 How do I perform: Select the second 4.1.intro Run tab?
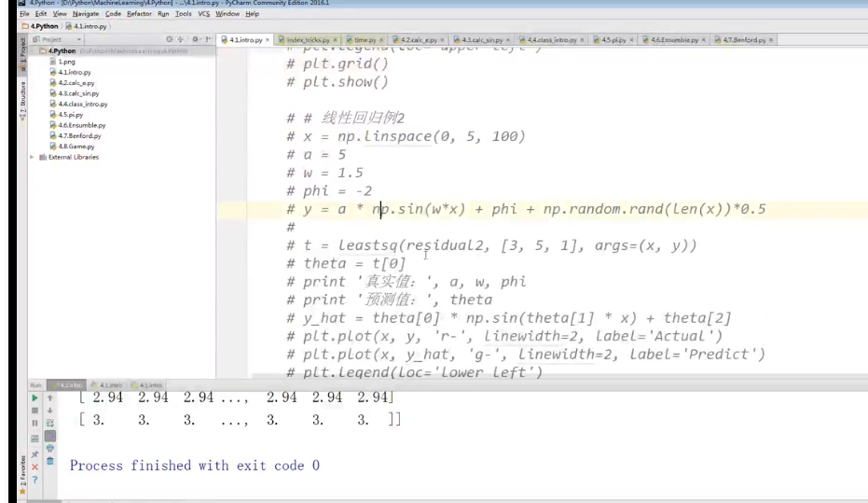[107, 385]
